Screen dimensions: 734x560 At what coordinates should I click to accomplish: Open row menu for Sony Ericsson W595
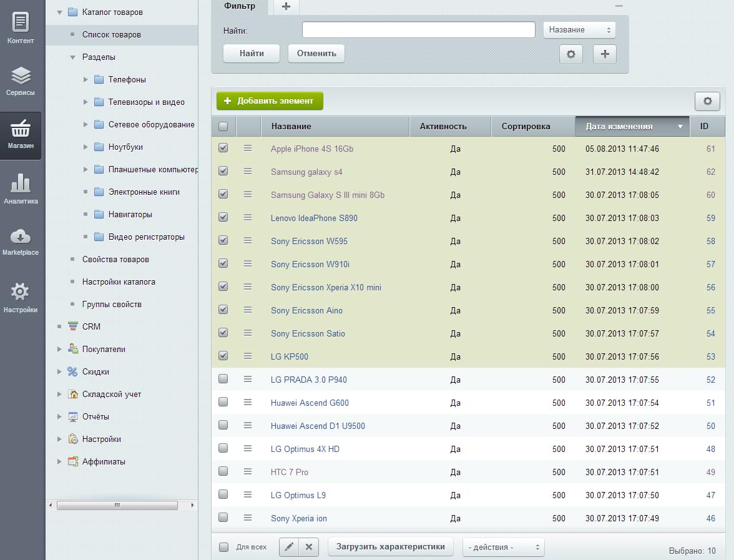click(x=248, y=241)
